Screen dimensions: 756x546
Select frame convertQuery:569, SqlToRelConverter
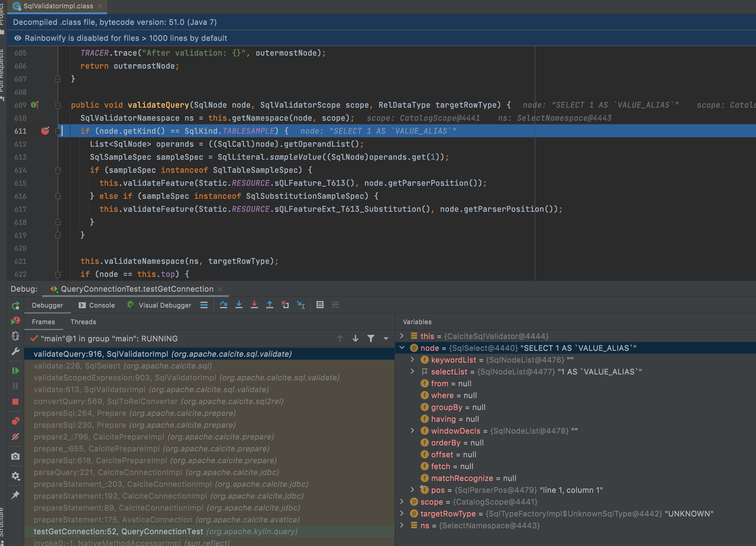click(209, 401)
